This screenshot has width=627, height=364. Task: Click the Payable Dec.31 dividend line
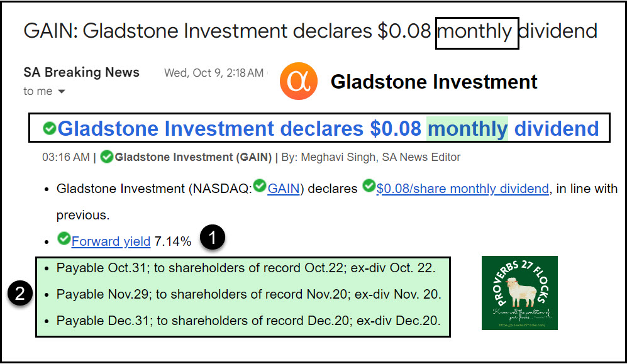[x=248, y=321]
